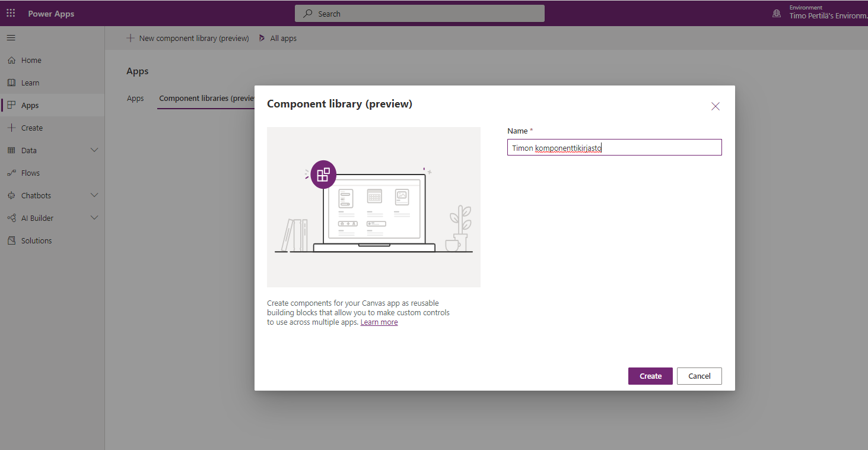Click New component library (preview) command
Viewport: 868px width, 450px height.
click(188, 39)
